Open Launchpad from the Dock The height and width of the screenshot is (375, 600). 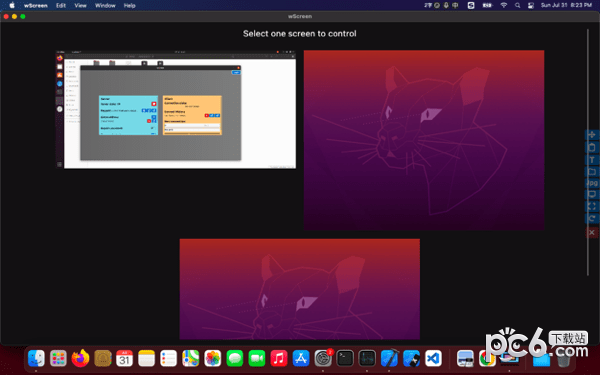coord(58,359)
